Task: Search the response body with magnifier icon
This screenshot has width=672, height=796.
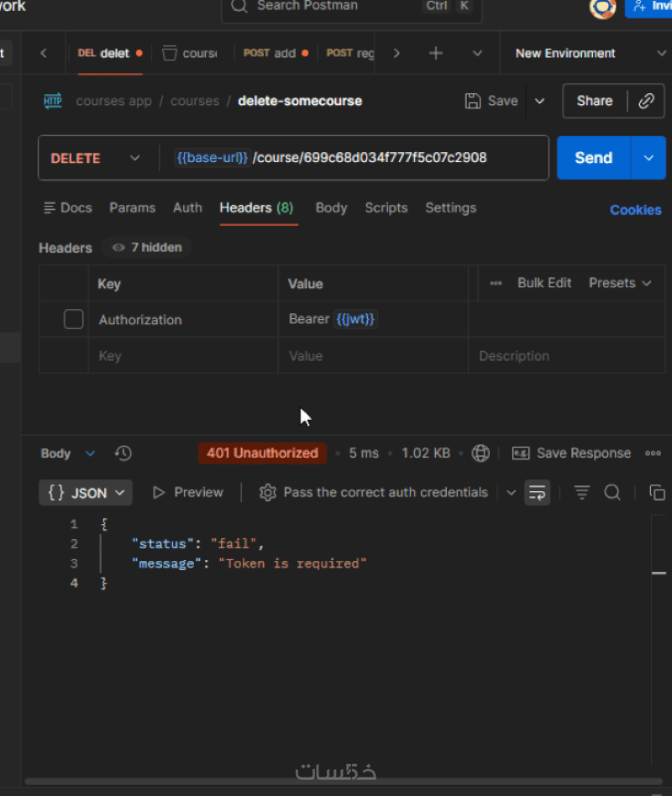Action: coord(612,493)
